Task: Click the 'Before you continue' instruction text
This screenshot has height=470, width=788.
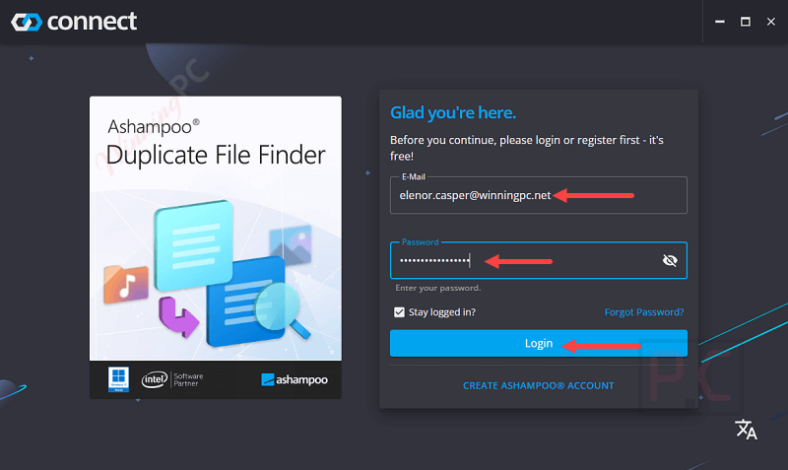Action: pos(527,148)
